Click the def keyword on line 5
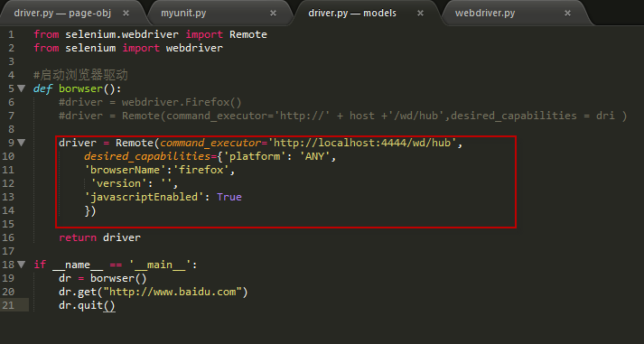Screen dimensions: 644x344 point(42,88)
